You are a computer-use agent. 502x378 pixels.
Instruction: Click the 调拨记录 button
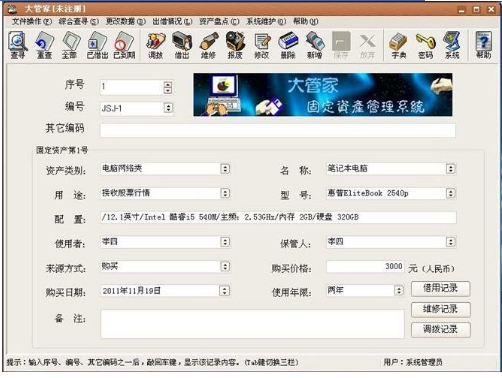pos(441,330)
